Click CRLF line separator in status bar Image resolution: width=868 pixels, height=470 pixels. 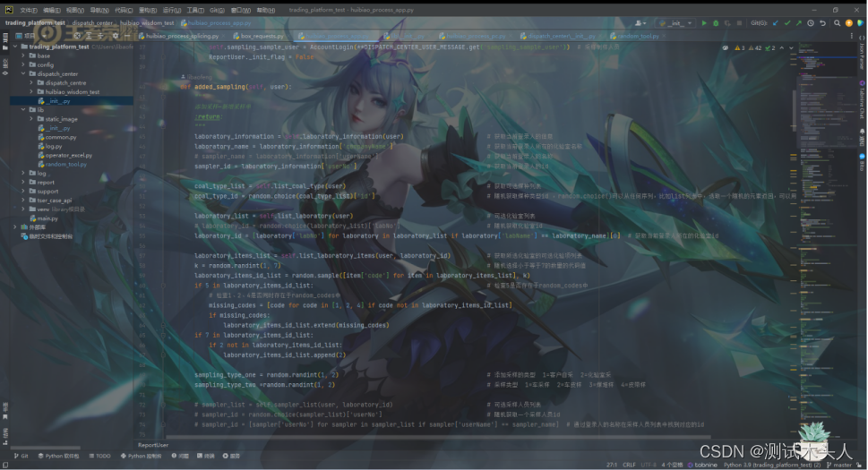click(x=629, y=465)
